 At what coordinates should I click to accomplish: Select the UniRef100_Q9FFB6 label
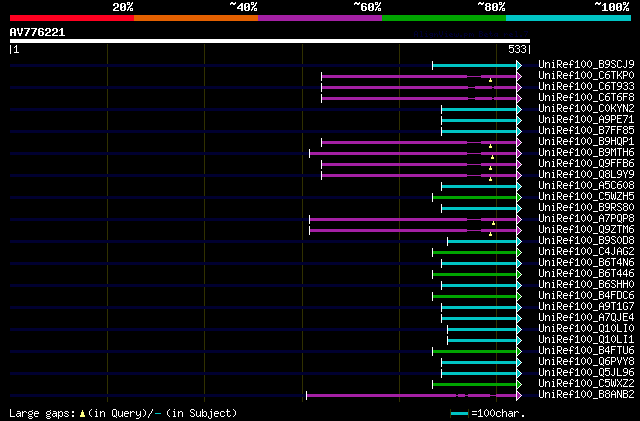pos(586,163)
